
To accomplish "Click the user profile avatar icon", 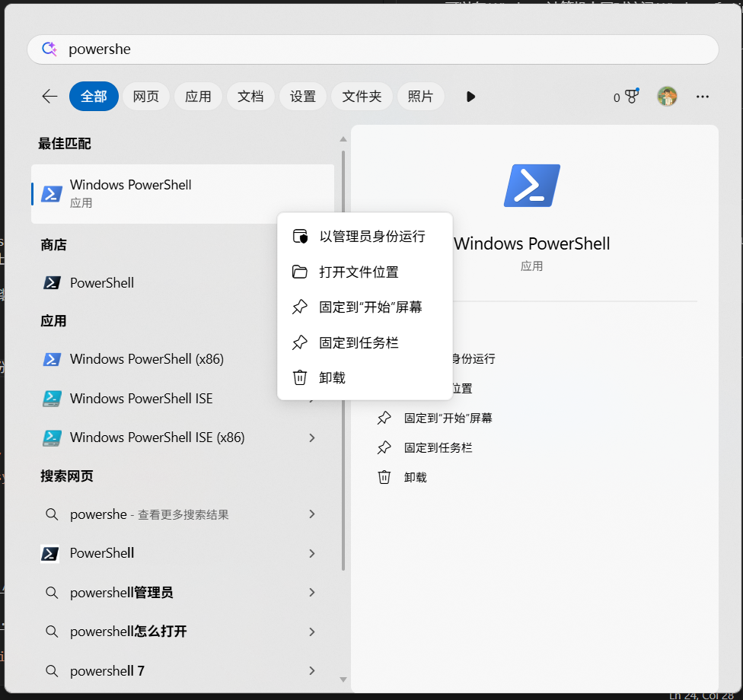I will (667, 97).
